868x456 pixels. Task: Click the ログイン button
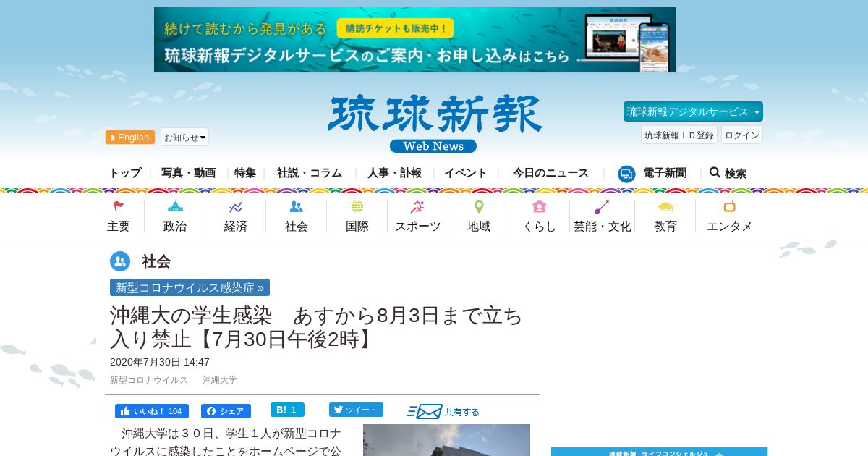coord(742,135)
